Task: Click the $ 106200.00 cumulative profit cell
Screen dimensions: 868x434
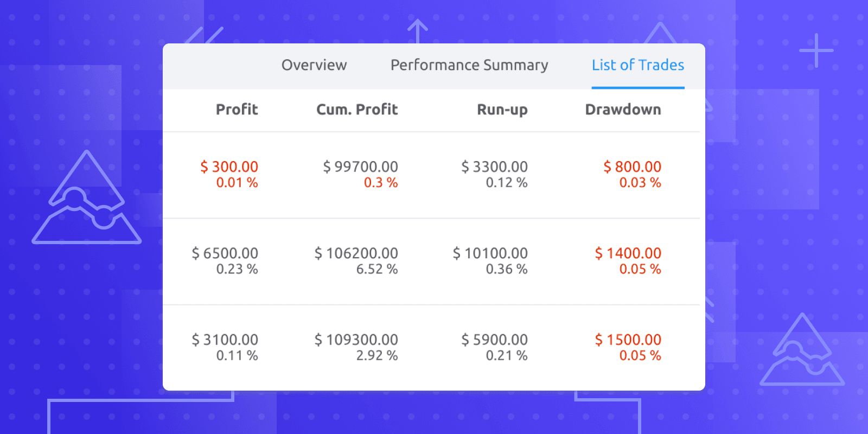Action: 356,253
